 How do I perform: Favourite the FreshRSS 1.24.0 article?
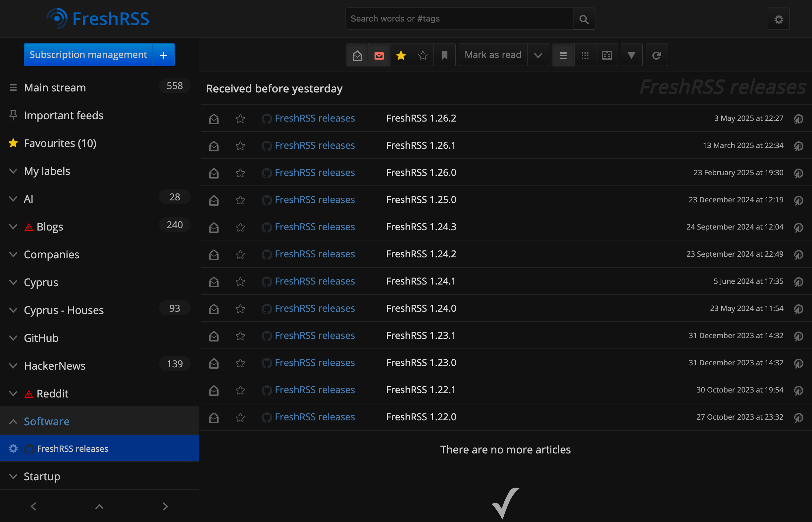pos(240,309)
